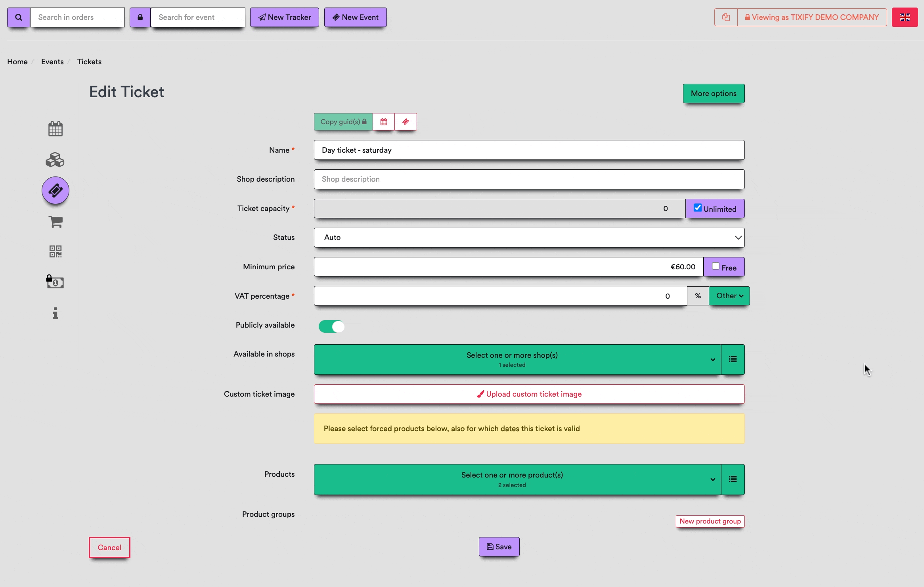Click the yellow forced products notice
Viewport: 924px width, 587px height.
[x=529, y=429]
